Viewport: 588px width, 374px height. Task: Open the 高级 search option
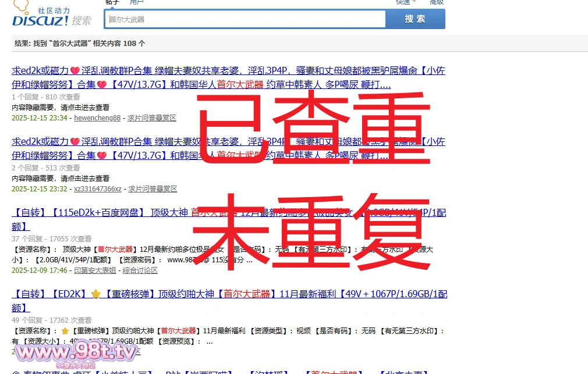pos(437,2)
